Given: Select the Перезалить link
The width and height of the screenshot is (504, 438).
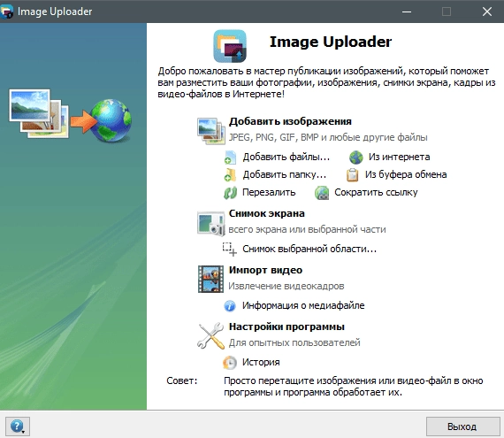Looking at the screenshot, I should 269,192.
